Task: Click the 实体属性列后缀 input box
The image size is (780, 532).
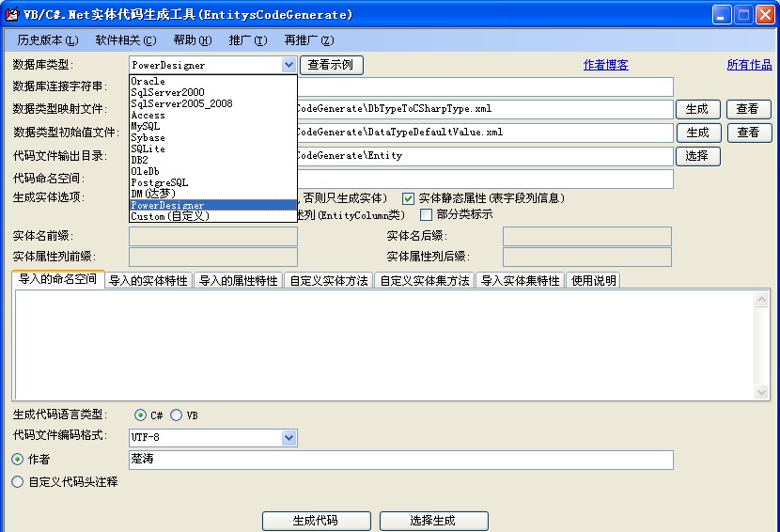Action: click(587, 257)
